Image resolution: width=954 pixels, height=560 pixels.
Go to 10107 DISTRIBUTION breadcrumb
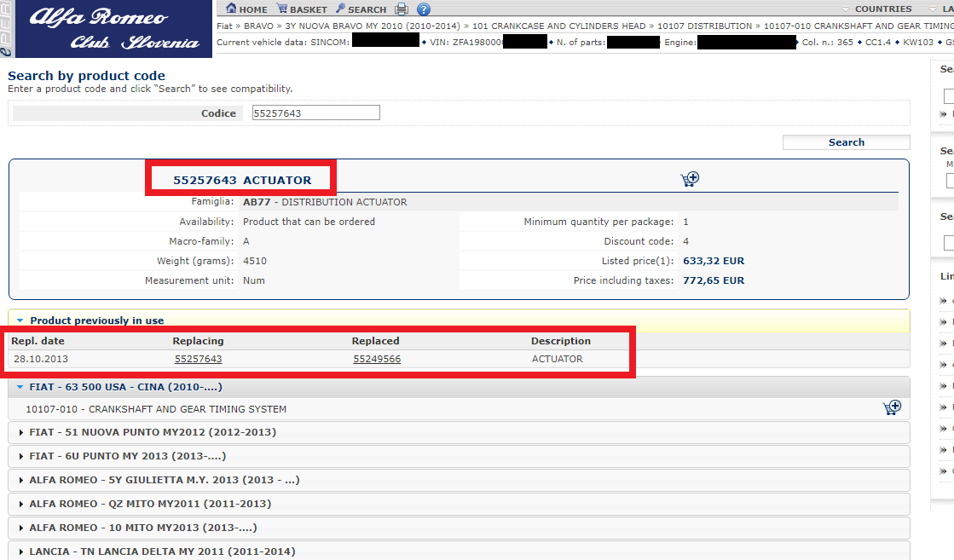click(704, 26)
